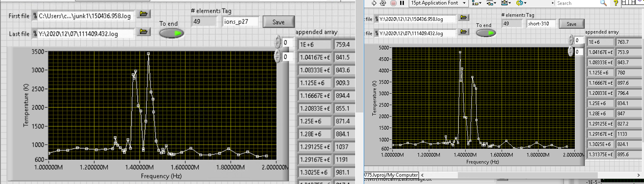The height and width of the screenshot is (184, 644).
Task: Toggle the To end switch in right panel
Action: pos(486,33)
